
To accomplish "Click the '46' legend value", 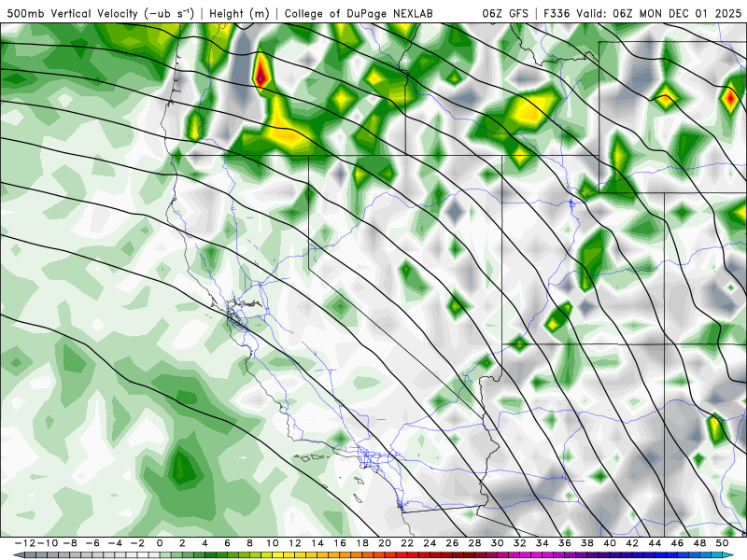I will point(678,543).
